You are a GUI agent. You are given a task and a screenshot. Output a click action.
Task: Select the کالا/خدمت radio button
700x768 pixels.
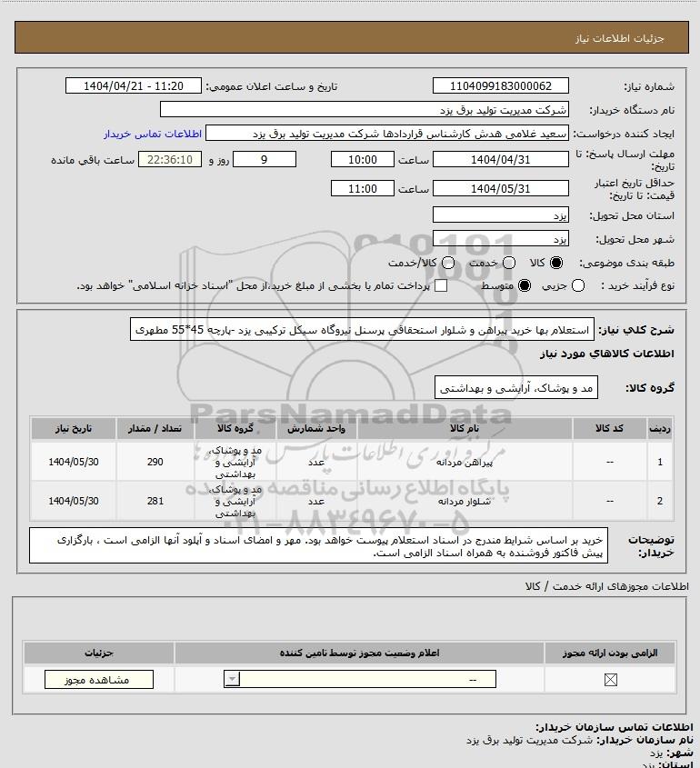pyautogui.click(x=447, y=263)
